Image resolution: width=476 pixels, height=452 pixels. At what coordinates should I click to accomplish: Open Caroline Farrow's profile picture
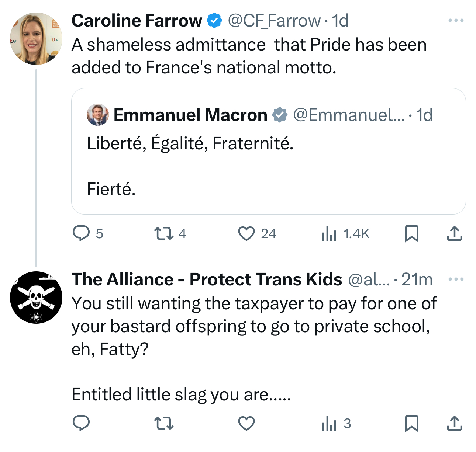coord(36,39)
